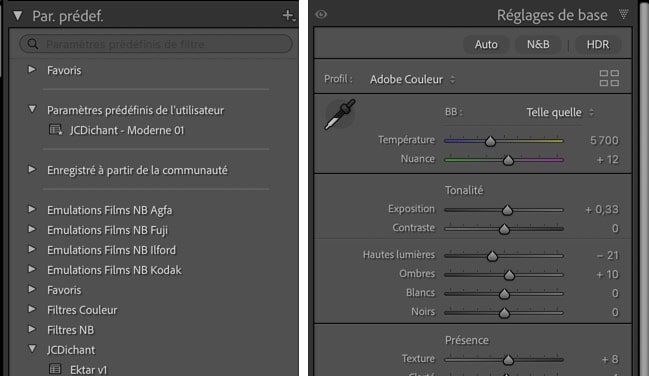The image size is (649, 376).
Task: Click the Exposition slider handle
Action: (507, 210)
